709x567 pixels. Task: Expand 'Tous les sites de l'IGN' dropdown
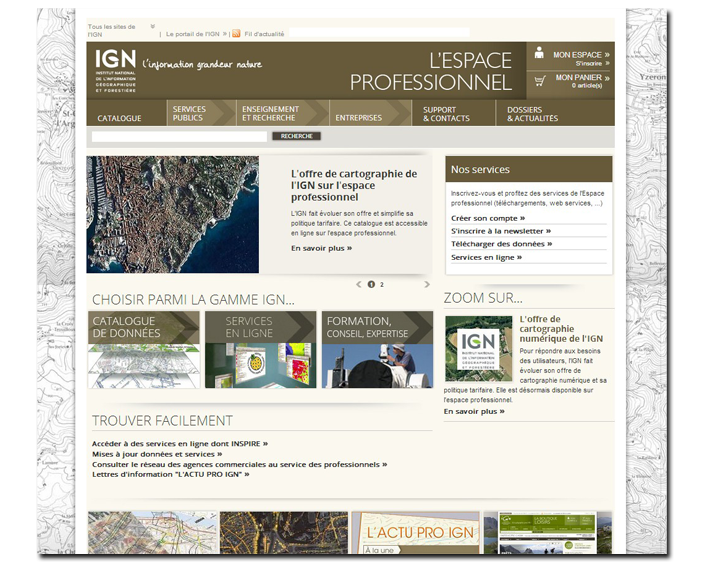(152, 27)
